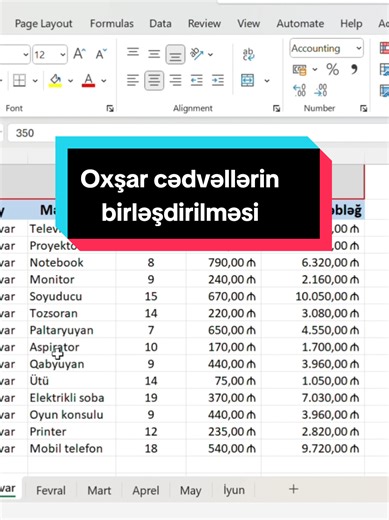Screen dimensions: 389x520
Task: Switch to the Mart sheet
Action: (99, 490)
